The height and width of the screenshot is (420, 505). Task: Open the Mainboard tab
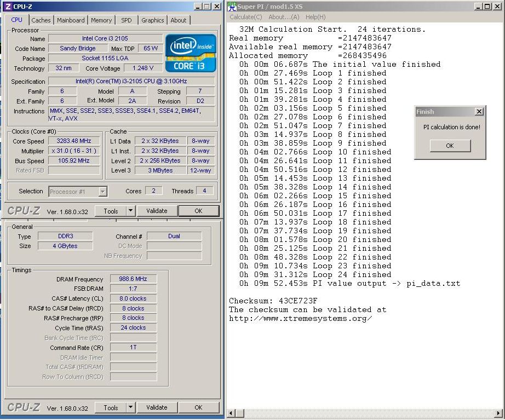71,20
